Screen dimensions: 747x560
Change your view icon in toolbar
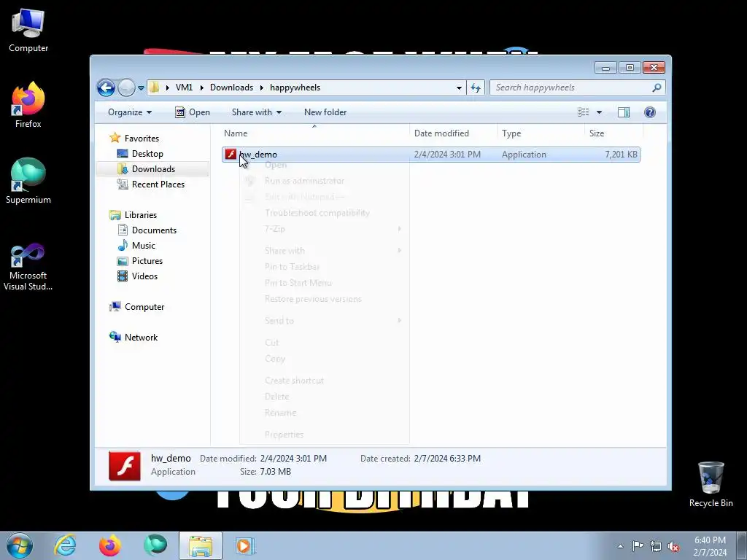pos(584,112)
